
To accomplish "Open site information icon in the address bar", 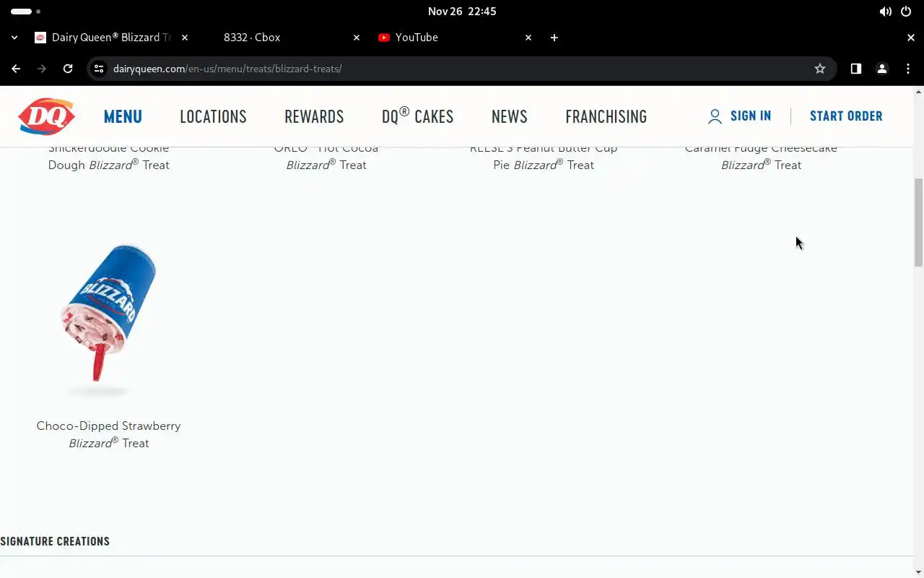I will pyautogui.click(x=100, y=69).
